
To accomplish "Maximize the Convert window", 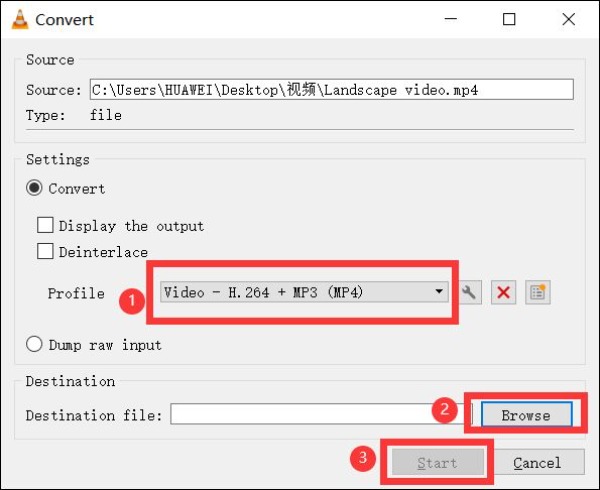I will coord(509,19).
